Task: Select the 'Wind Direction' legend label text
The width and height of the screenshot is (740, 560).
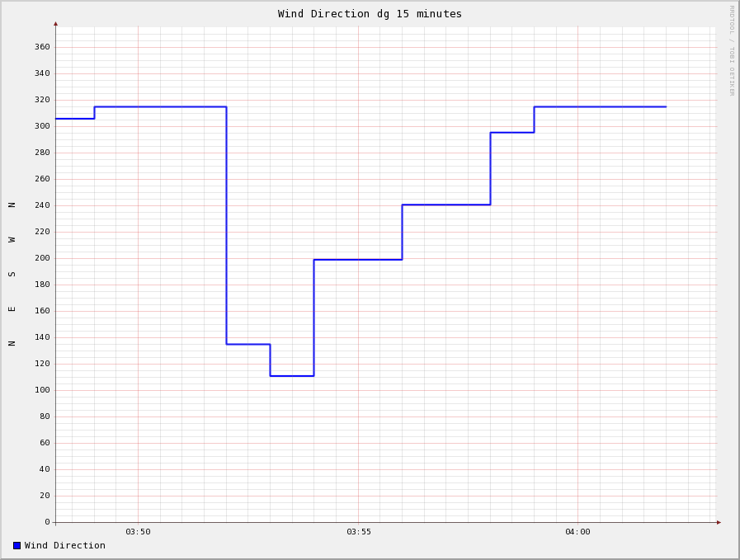Action: 65,545
